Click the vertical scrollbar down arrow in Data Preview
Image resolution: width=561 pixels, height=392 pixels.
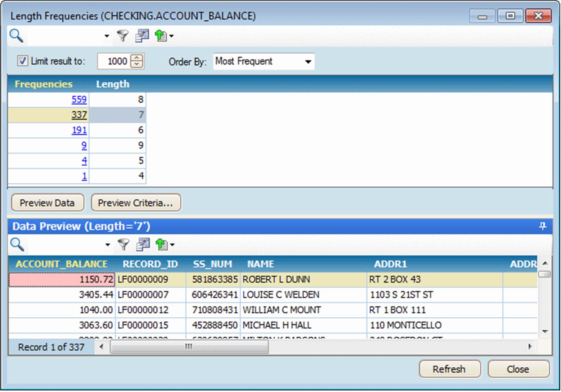[x=545, y=331]
